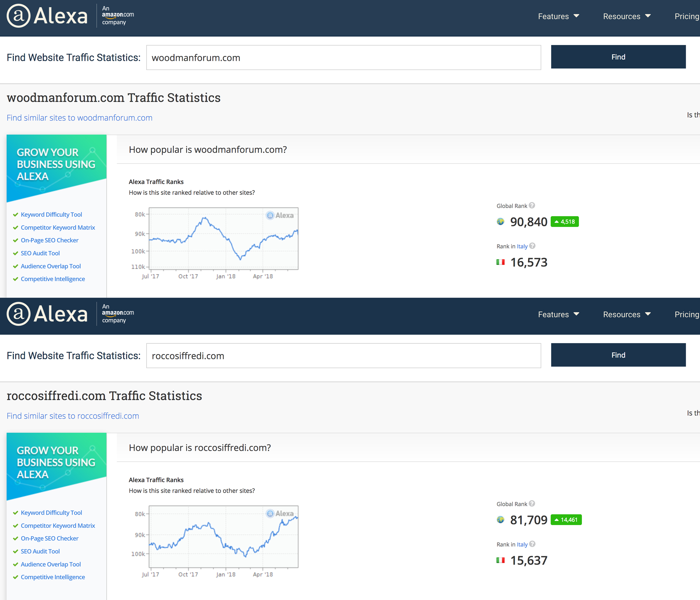Click the Rank in Italy help icon for roccosiffredi.com
Image resolution: width=700 pixels, height=600 pixels.
click(532, 544)
